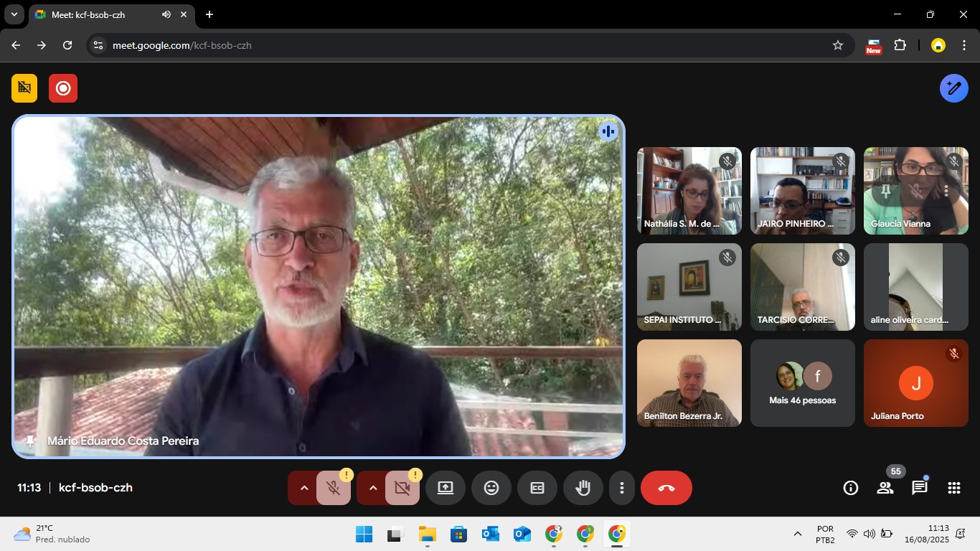Open File Explorer from the taskbar
Image resolution: width=980 pixels, height=551 pixels.
pos(428,534)
